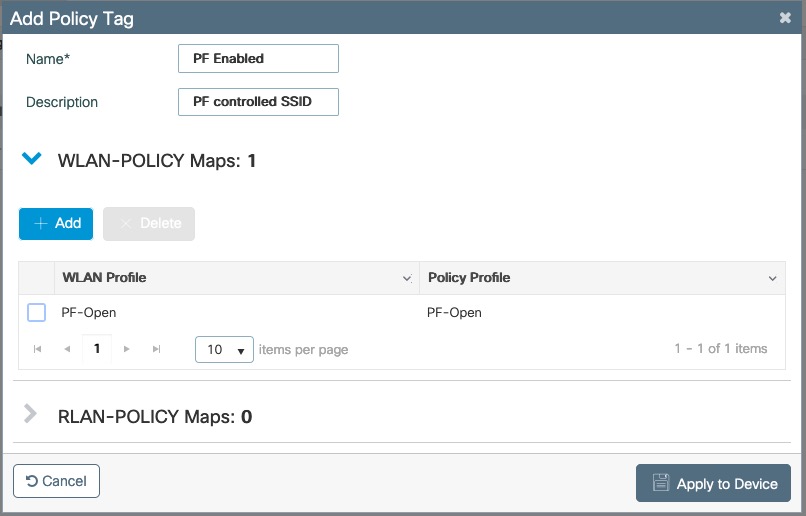Collapse the WLAN-POLICY Maps section
This screenshot has width=806, height=516.
click(x=32, y=159)
